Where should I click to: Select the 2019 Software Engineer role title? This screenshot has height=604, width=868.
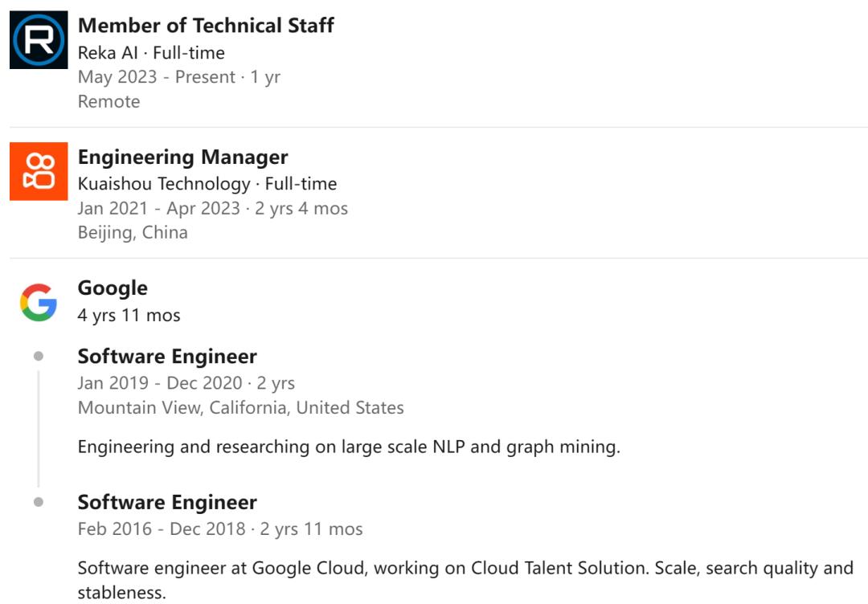[x=167, y=356]
